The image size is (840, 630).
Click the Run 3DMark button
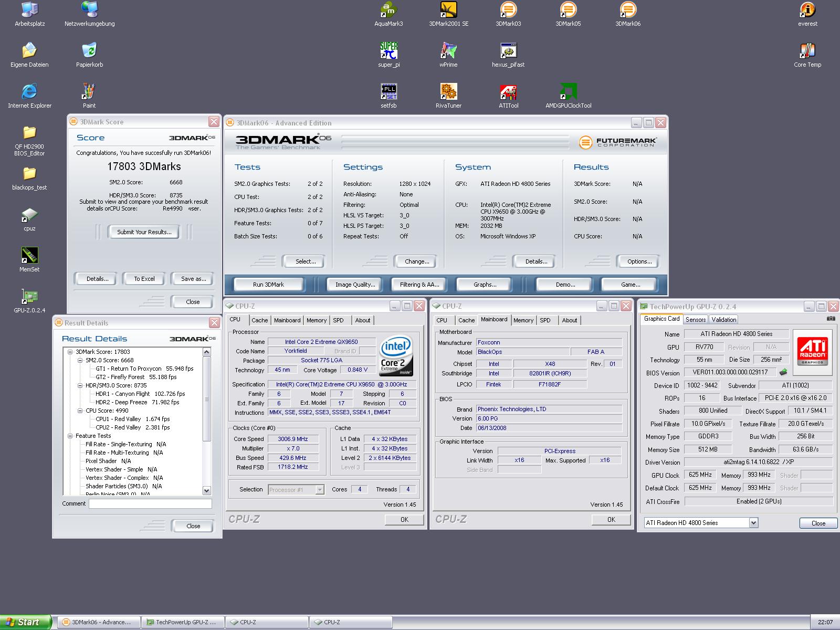(x=268, y=285)
